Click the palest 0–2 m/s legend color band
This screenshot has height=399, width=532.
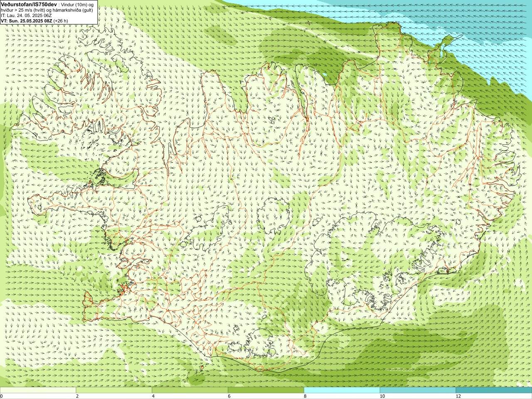pyautogui.click(x=38, y=390)
